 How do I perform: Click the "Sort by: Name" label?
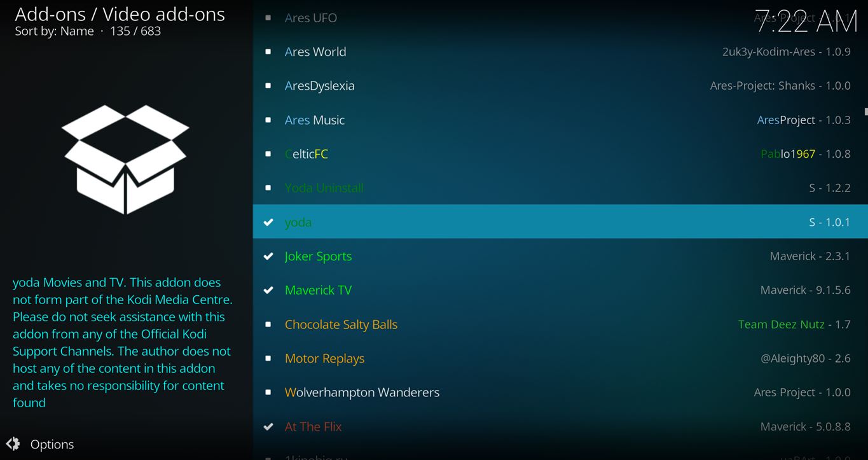[x=54, y=31]
